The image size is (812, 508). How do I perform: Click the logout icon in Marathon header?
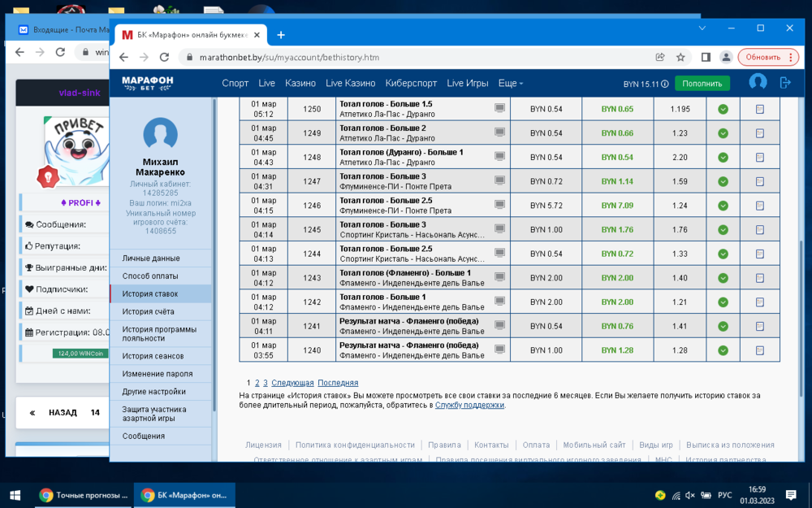point(785,83)
